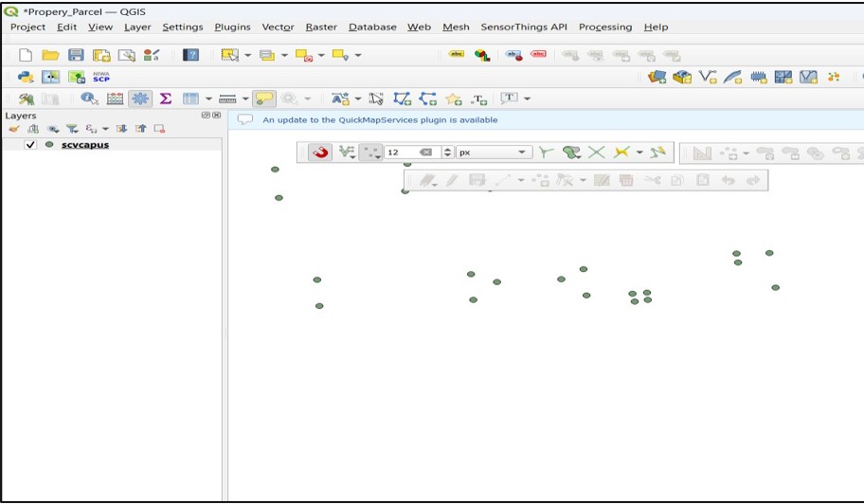Image resolution: width=864 pixels, height=504 pixels.
Task: Open the Raster menu
Action: tap(321, 27)
